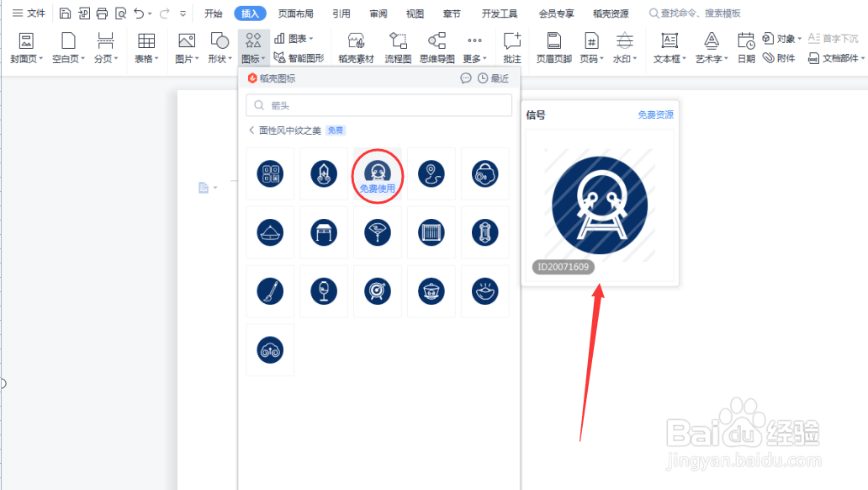Insert a 文本框 text box
This screenshot has height=490, width=868.
click(670, 48)
